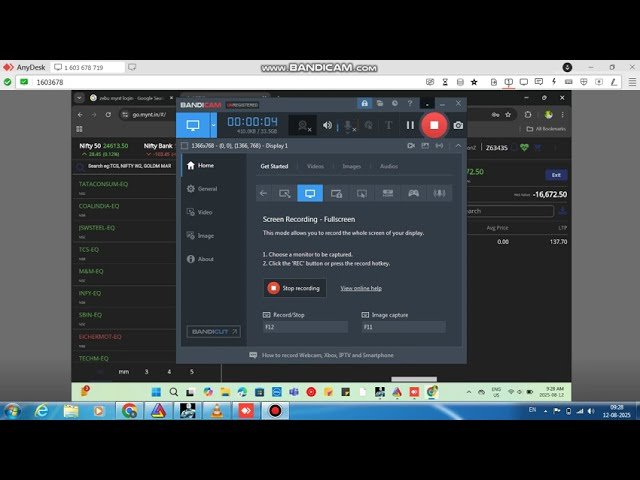Click the AnyDesk whiteboard pen icon
Viewport: 640px width, 480px height.
pos(613,82)
